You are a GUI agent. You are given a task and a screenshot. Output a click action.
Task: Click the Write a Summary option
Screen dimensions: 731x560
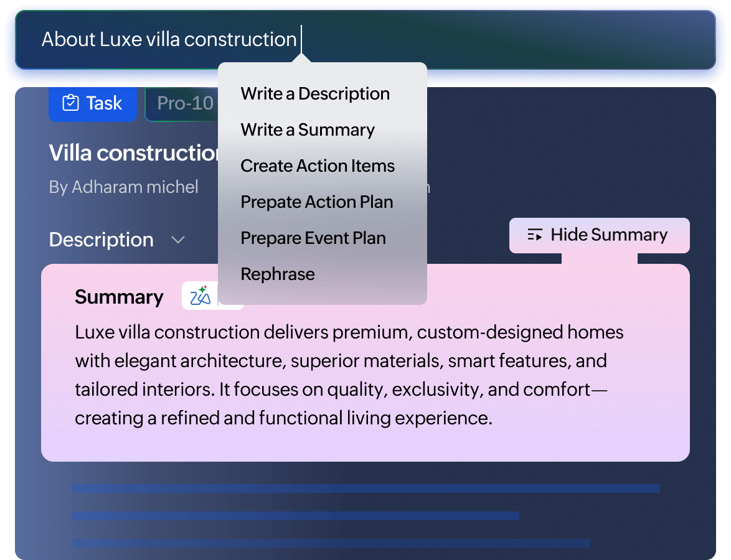tap(307, 129)
